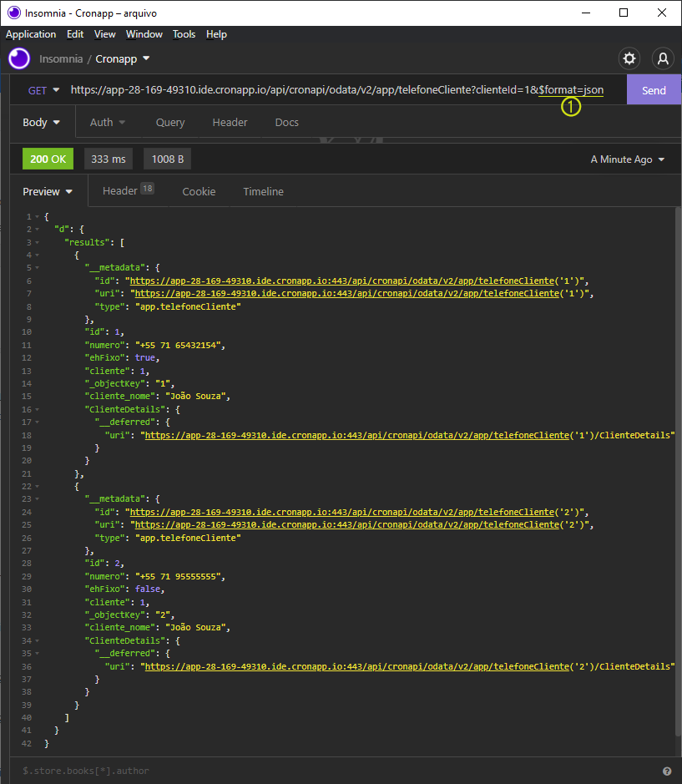Collapse the "ClienteDetails" object on line 16
The height and width of the screenshot is (784, 682).
37,409
